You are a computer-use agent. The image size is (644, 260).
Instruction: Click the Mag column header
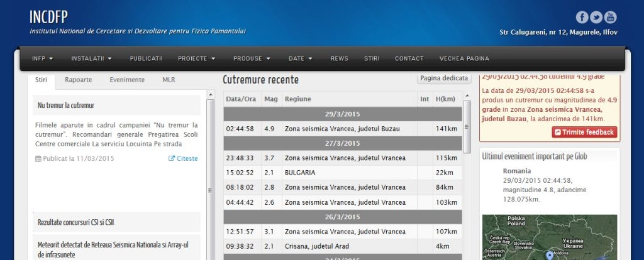pyautogui.click(x=271, y=99)
